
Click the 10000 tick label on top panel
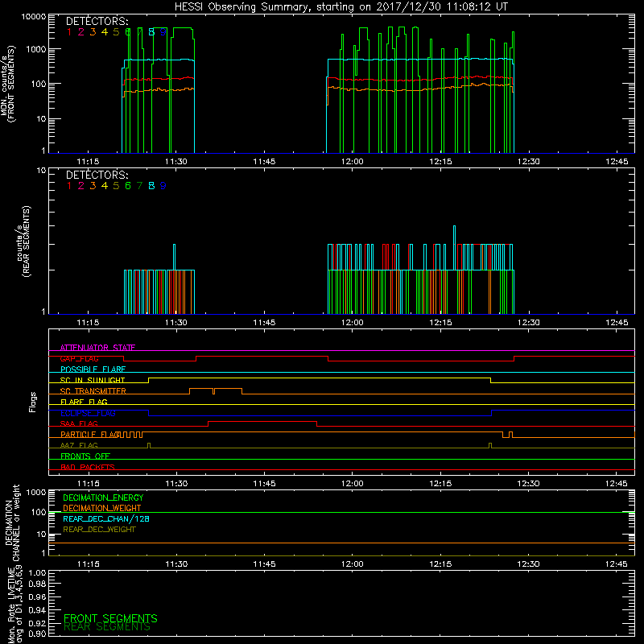coord(34,17)
